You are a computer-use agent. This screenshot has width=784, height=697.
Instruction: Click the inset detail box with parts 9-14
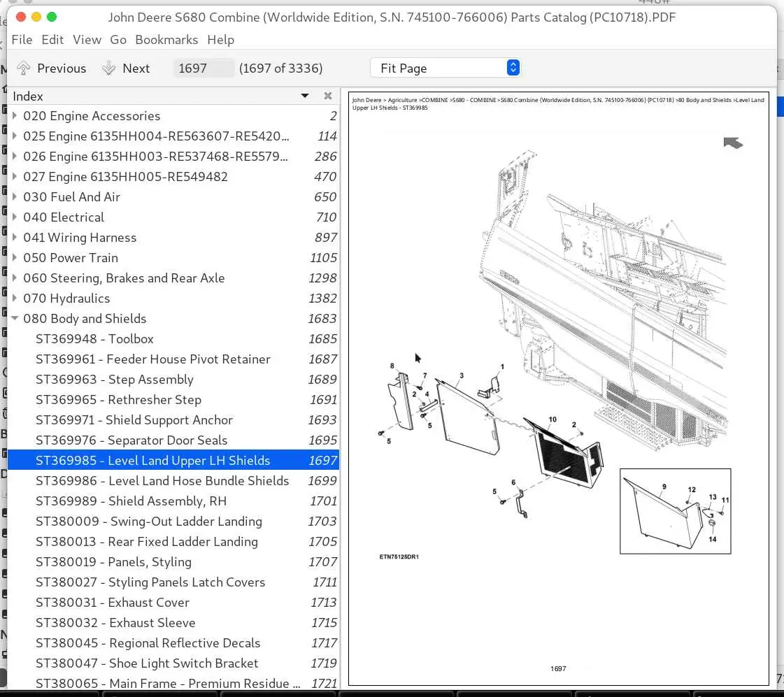point(675,511)
